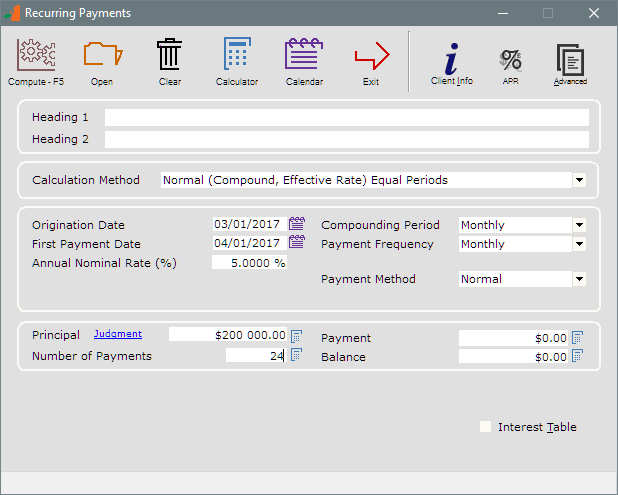Expand the Payment Method dropdown arrow
The height and width of the screenshot is (495, 618).
click(x=579, y=279)
